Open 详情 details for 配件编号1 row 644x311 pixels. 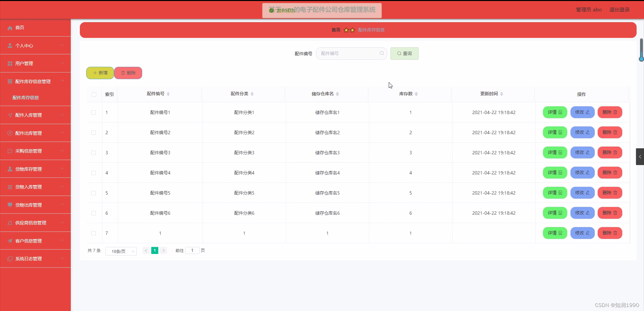pos(554,112)
